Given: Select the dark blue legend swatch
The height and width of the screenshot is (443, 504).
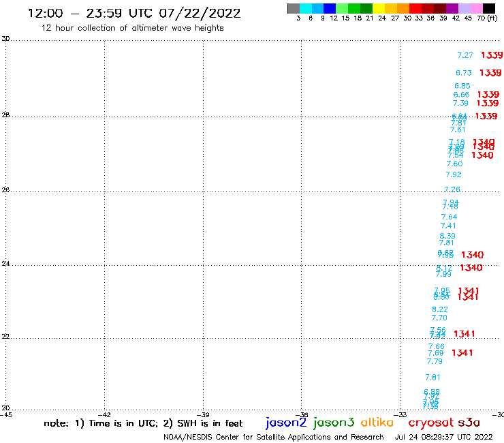Looking at the screenshot, I should pos(330,8).
